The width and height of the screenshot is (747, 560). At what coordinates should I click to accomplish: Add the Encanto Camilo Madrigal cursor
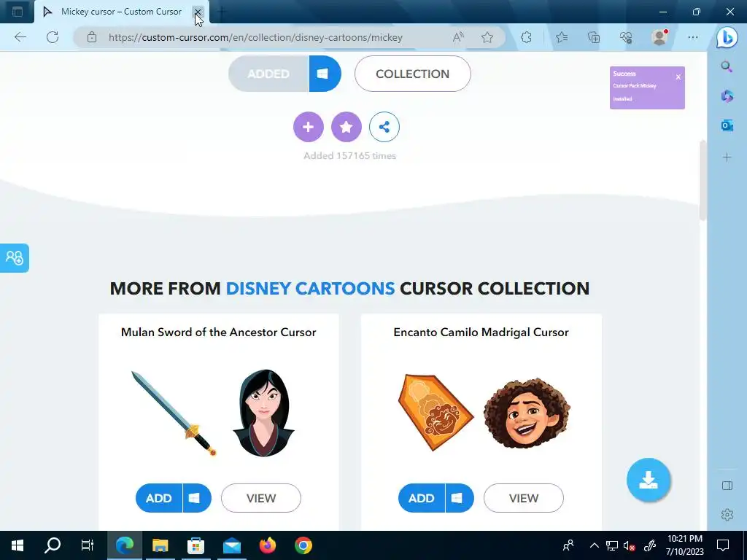point(422,498)
